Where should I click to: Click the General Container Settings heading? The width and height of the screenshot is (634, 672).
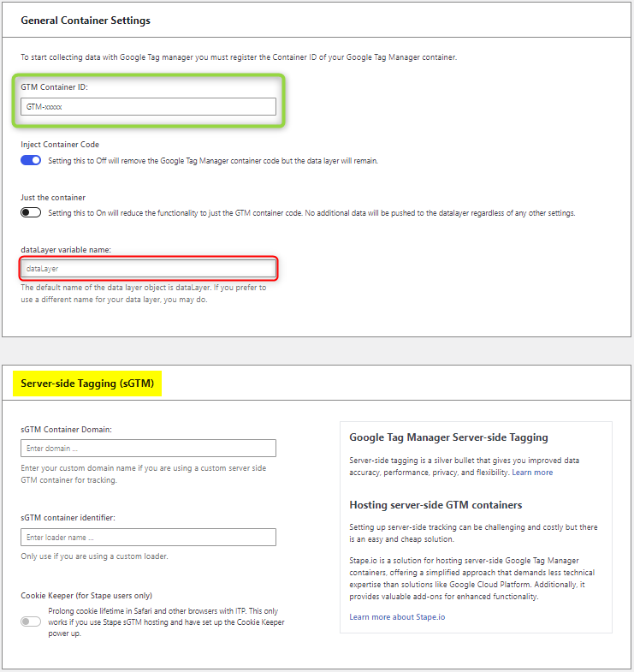[x=86, y=21]
